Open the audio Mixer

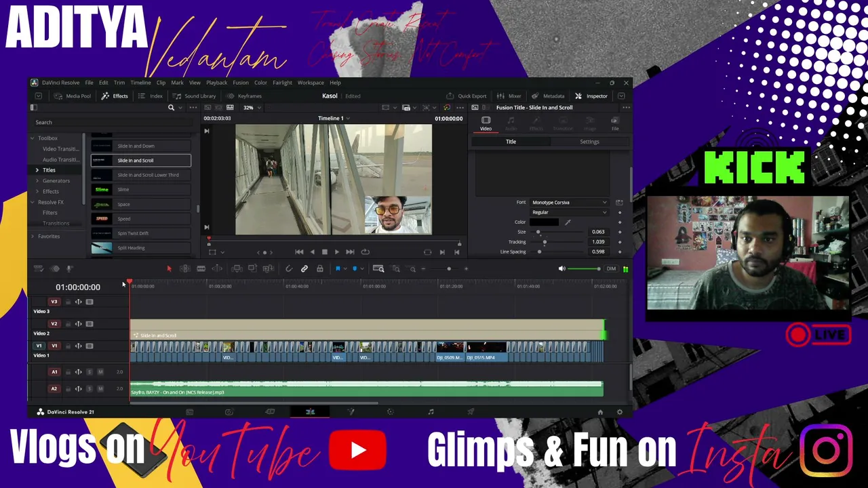click(x=509, y=96)
